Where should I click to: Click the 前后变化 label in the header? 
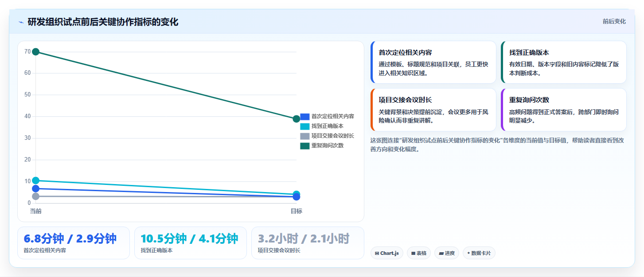coord(614,21)
